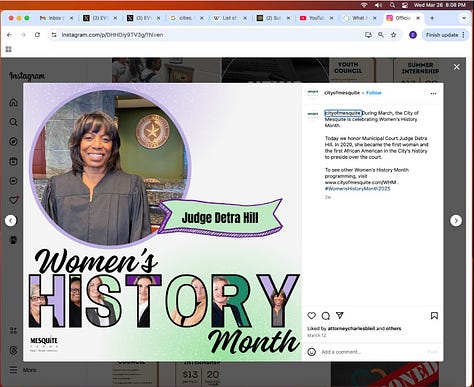Open Control Center in menu bar

(x=405, y=5)
